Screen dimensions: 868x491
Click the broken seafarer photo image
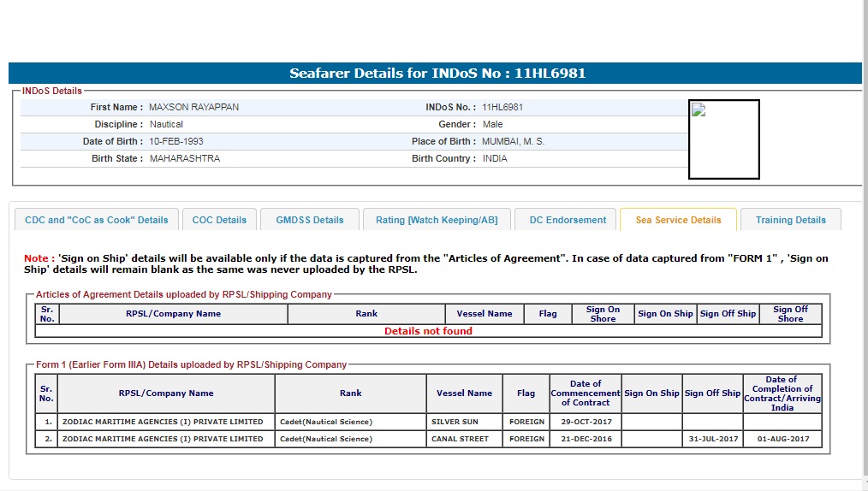coord(723,139)
